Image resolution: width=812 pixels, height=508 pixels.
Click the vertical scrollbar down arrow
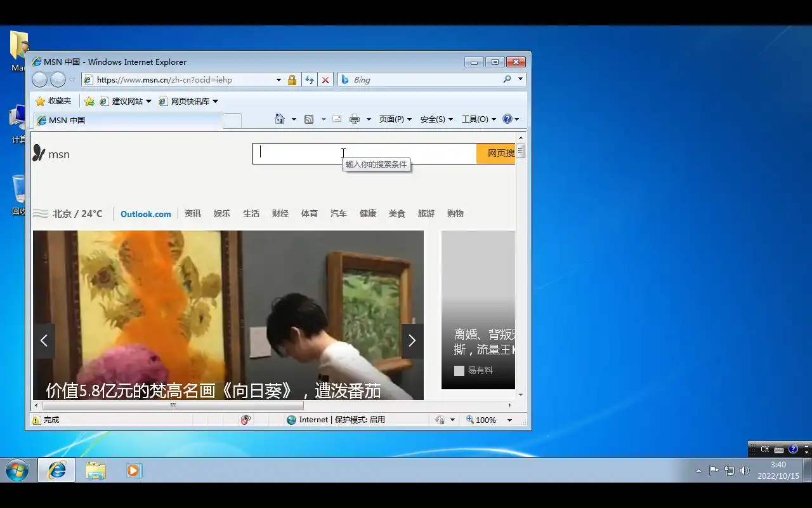[521, 394]
